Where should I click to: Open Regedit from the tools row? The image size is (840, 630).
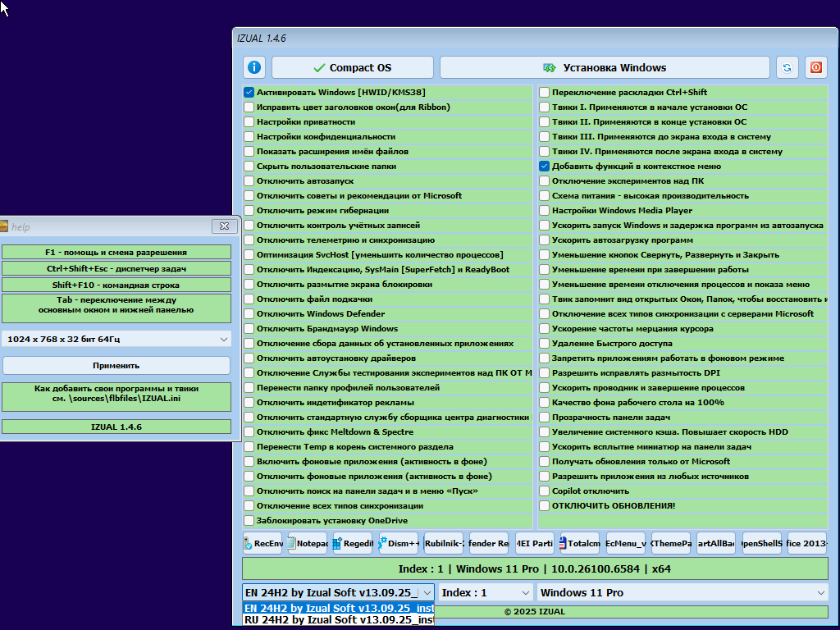pos(353,543)
